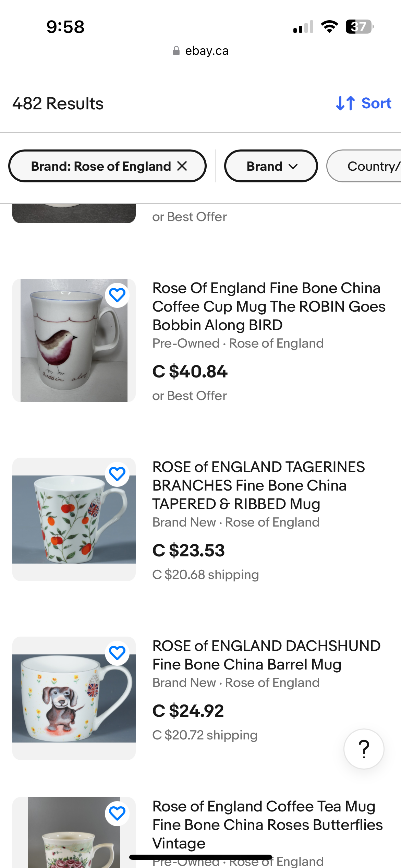Screen dimensions: 401x868
Task: Open the Robin Goes Bobbin Along listing title
Action: point(269,306)
